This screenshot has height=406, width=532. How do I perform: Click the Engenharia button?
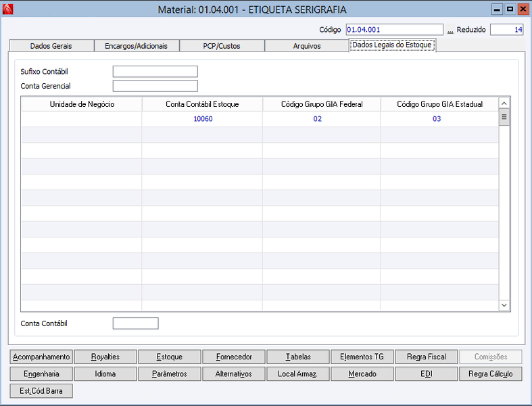point(41,374)
